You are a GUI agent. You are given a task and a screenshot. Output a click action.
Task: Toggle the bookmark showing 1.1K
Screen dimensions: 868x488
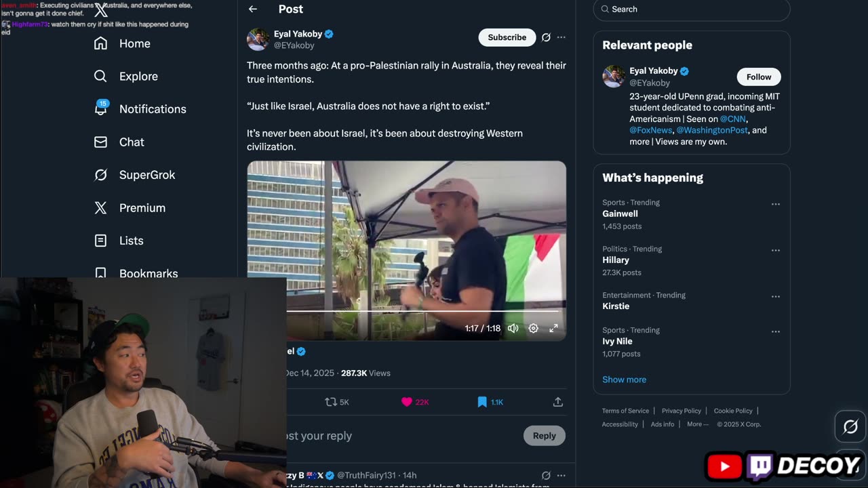coord(482,402)
